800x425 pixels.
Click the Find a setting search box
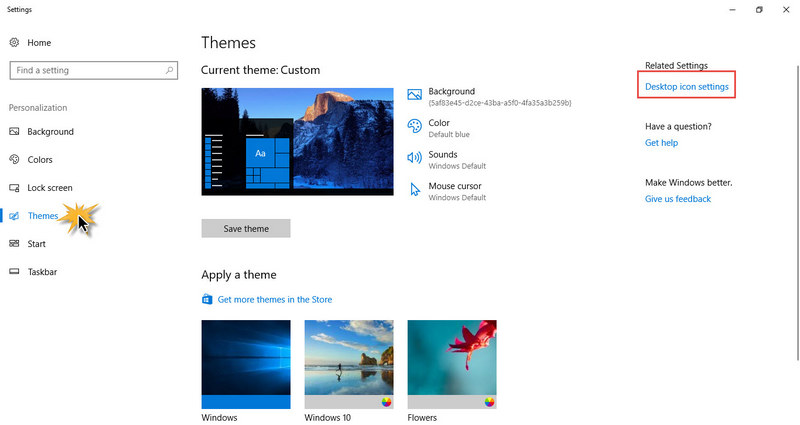pos(94,70)
